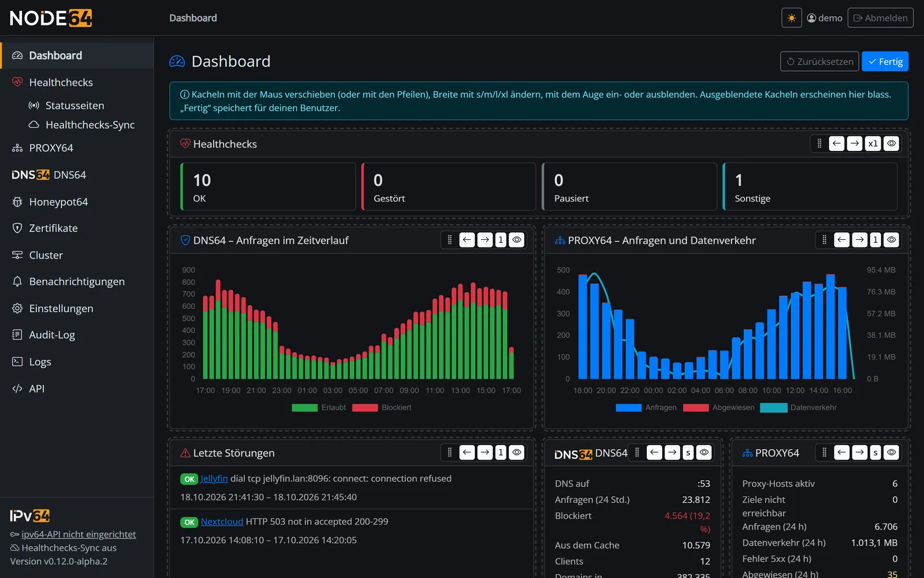
Task: Hide DNS64 Anfragen im Zeitverlauf tile
Action: point(517,240)
